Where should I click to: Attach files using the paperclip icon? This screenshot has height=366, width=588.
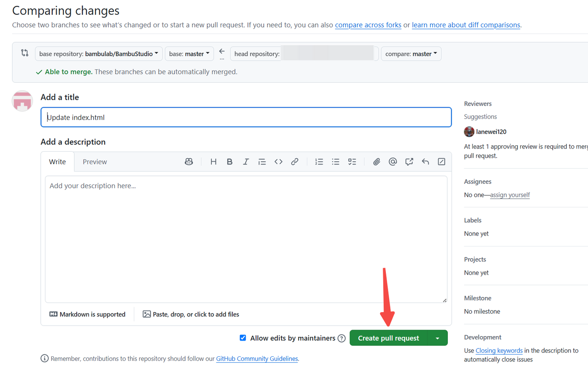click(377, 162)
